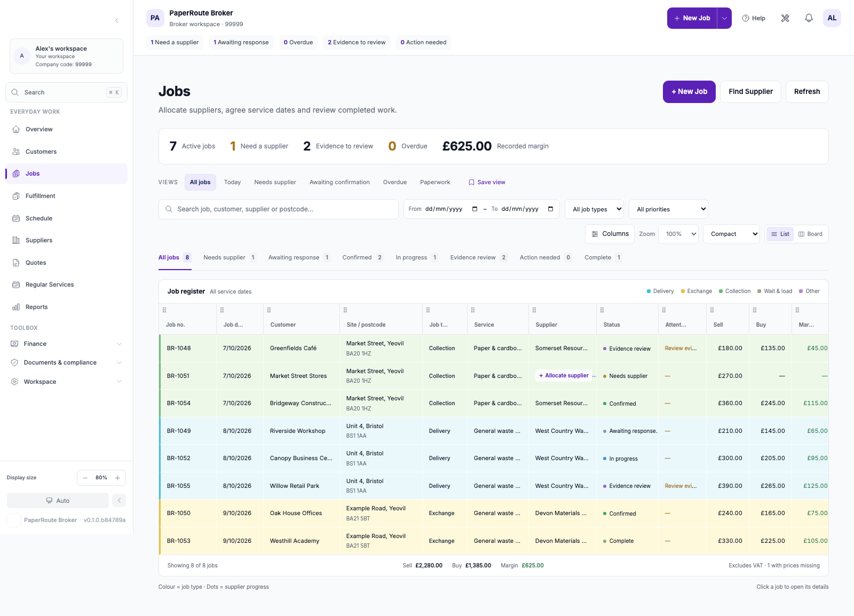The width and height of the screenshot is (854, 616).
Task: Increase display size with the plus icon
Action: (x=117, y=478)
